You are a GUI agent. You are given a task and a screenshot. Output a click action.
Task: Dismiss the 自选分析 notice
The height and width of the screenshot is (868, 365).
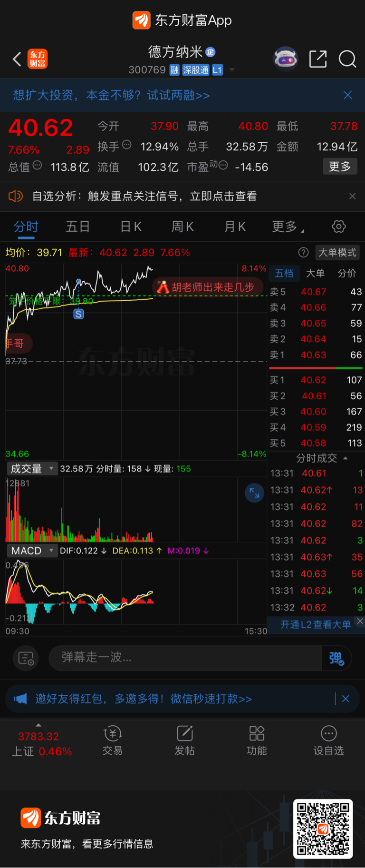(352, 196)
